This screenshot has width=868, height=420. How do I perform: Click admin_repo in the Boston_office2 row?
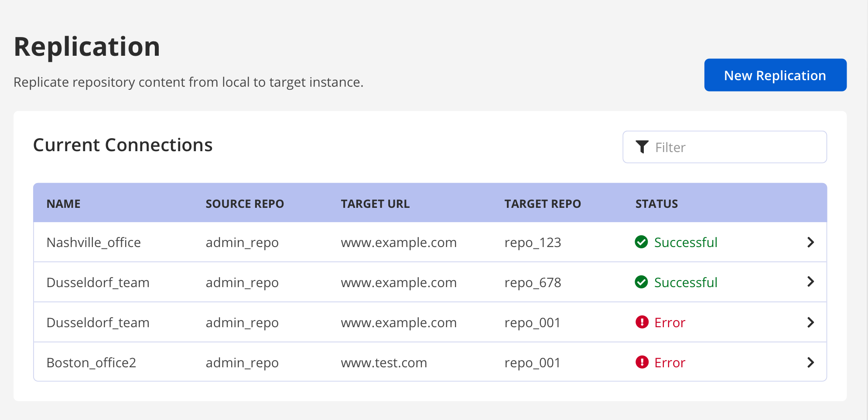[242, 362]
